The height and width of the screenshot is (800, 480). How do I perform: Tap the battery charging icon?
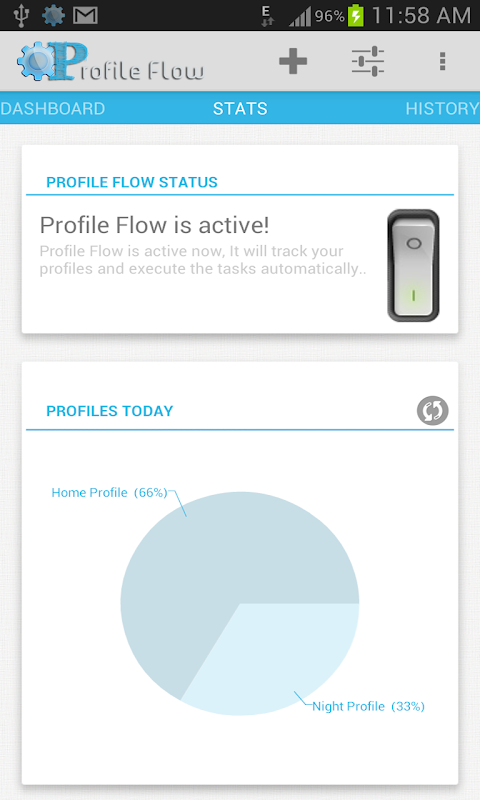click(356, 15)
